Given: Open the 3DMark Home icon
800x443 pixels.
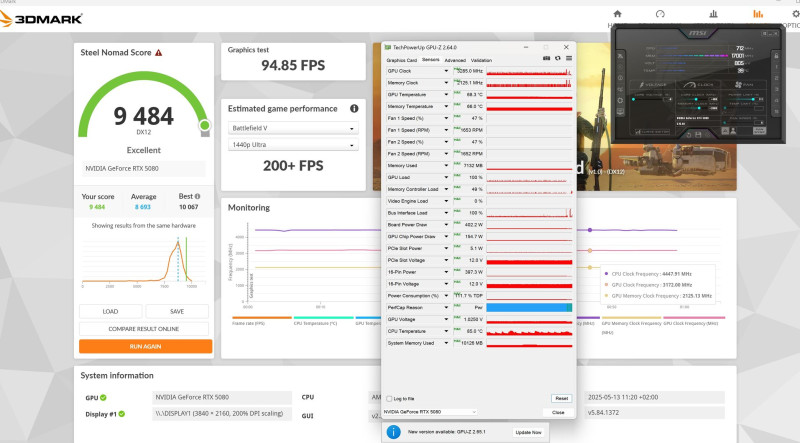Looking at the screenshot, I should pos(617,14).
